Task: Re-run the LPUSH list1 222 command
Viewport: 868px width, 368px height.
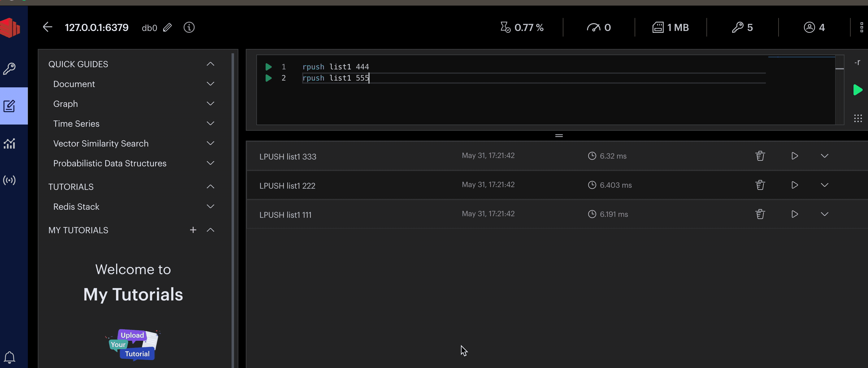Action: [795, 185]
